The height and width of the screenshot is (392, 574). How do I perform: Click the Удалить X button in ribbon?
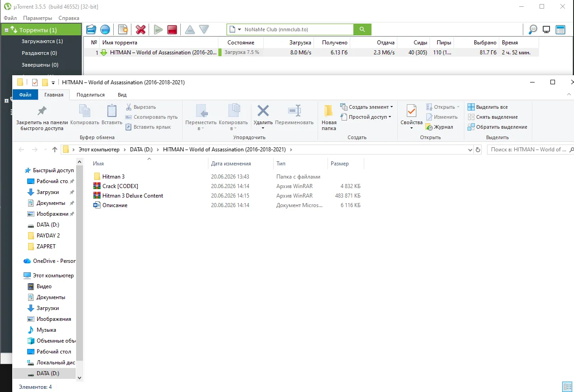click(x=263, y=117)
